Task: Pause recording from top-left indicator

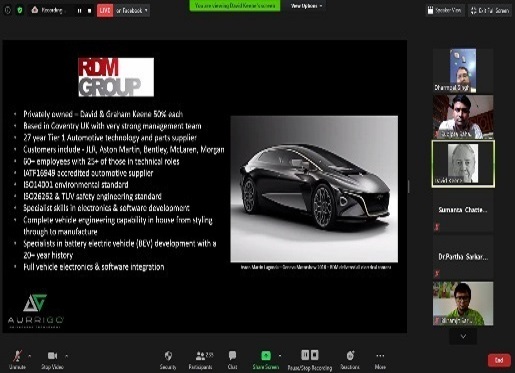Action: click(79, 11)
